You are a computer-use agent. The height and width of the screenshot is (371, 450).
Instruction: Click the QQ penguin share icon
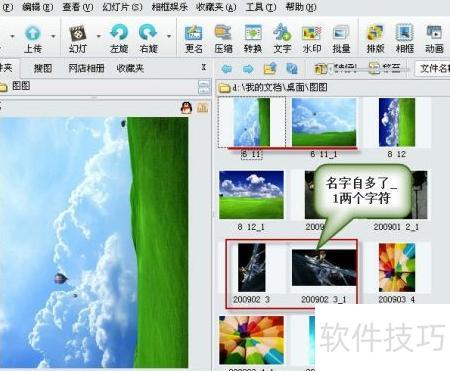click(x=186, y=108)
